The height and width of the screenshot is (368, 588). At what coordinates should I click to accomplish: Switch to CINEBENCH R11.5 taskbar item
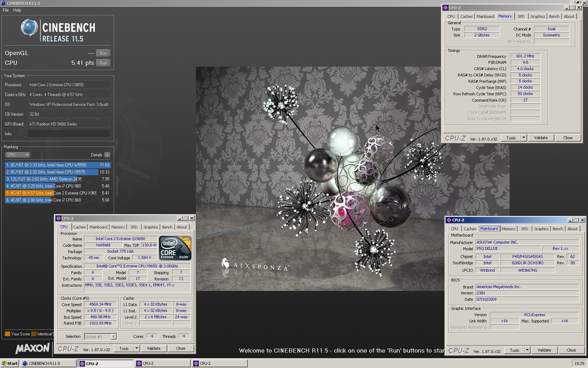point(48,363)
